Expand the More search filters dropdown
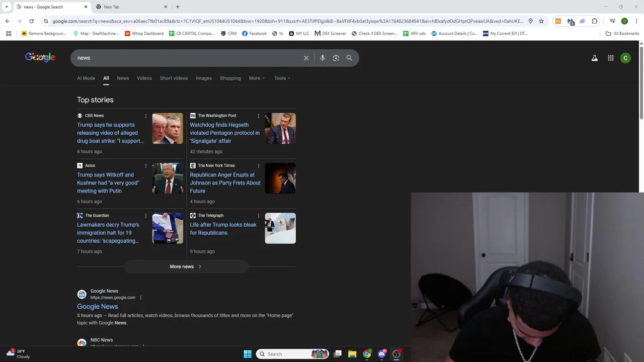The image size is (644, 362). (x=257, y=78)
